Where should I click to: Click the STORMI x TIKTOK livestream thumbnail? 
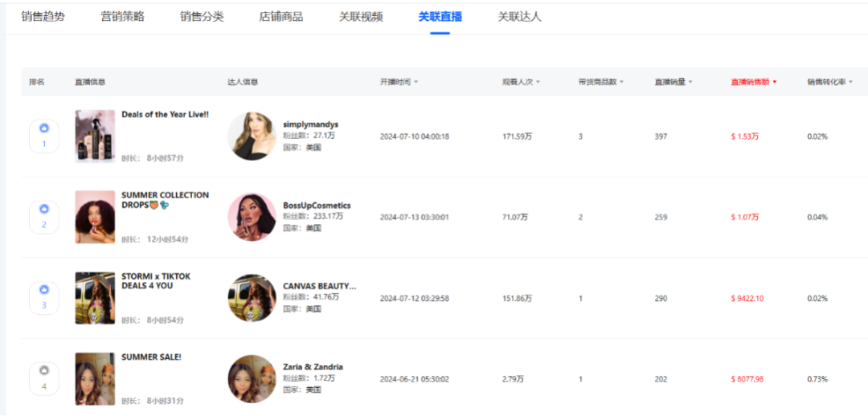click(95, 298)
